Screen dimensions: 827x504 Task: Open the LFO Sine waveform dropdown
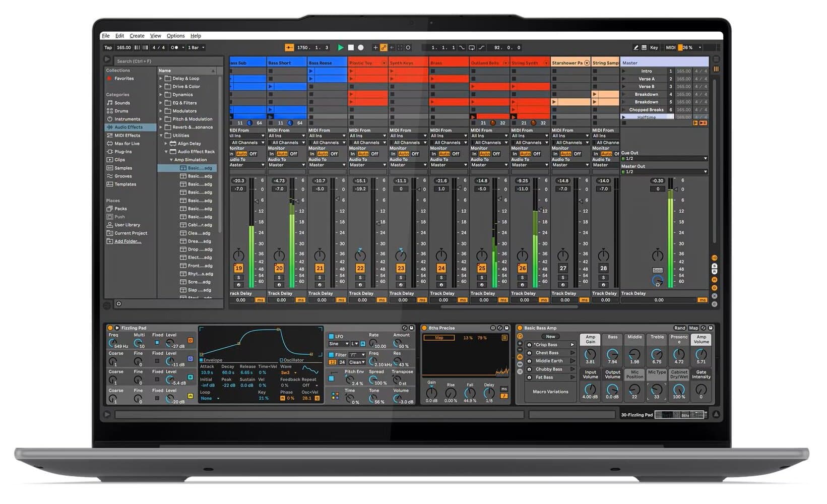(x=339, y=344)
